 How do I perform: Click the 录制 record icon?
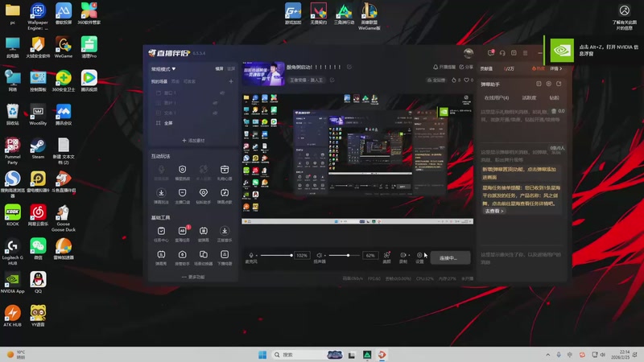[403, 257]
